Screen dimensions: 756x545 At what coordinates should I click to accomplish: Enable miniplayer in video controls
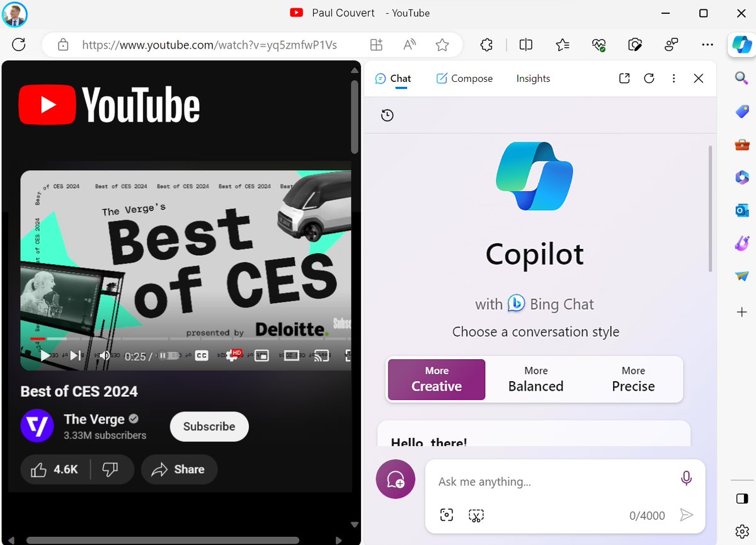[x=261, y=355]
